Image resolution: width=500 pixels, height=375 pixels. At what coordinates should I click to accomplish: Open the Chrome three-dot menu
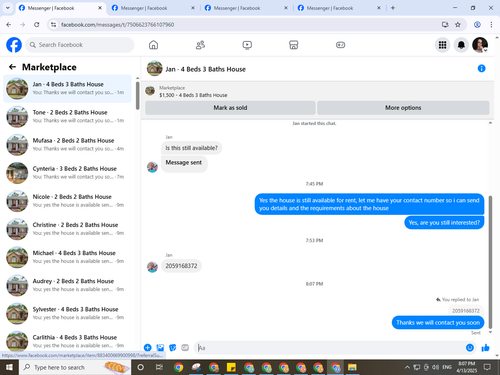point(491,24)
